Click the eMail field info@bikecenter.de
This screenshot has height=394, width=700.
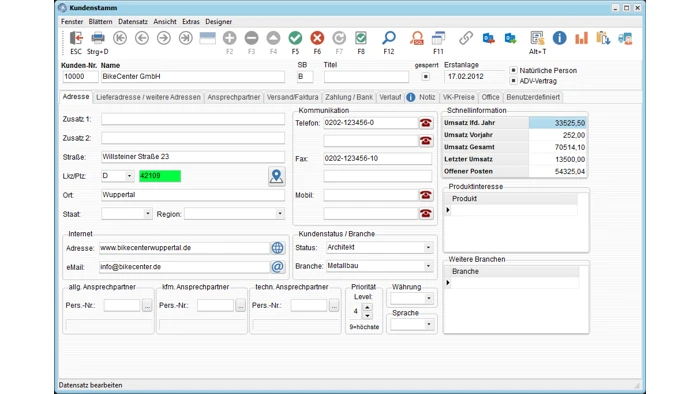click(184, 267)
